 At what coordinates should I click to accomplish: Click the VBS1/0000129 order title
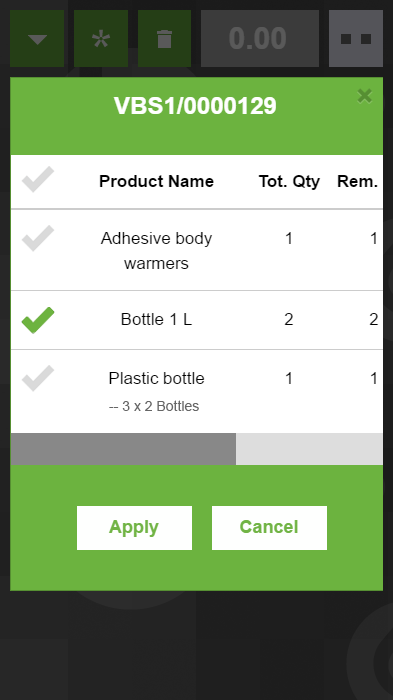click(195, 106)
